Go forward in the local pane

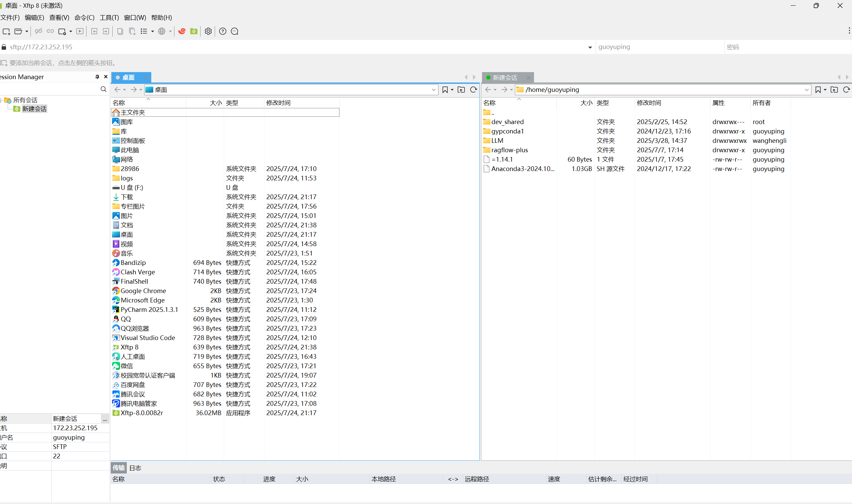pyautogui.click(x=134, y=89)
